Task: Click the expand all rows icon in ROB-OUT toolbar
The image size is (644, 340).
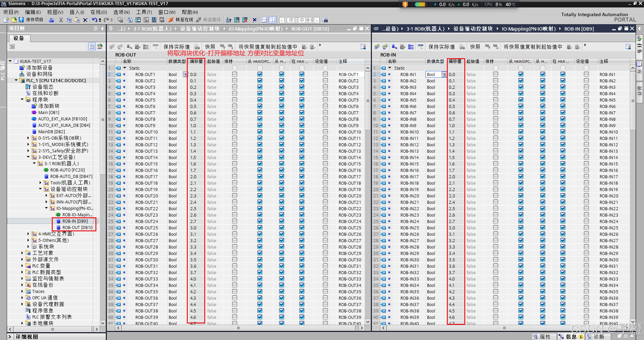Action: [146, 47]
